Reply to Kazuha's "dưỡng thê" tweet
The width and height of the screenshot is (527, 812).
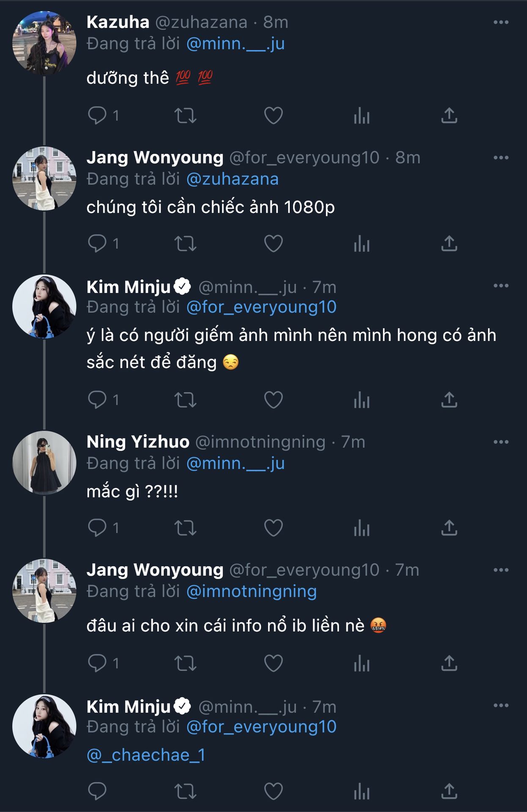97,115
